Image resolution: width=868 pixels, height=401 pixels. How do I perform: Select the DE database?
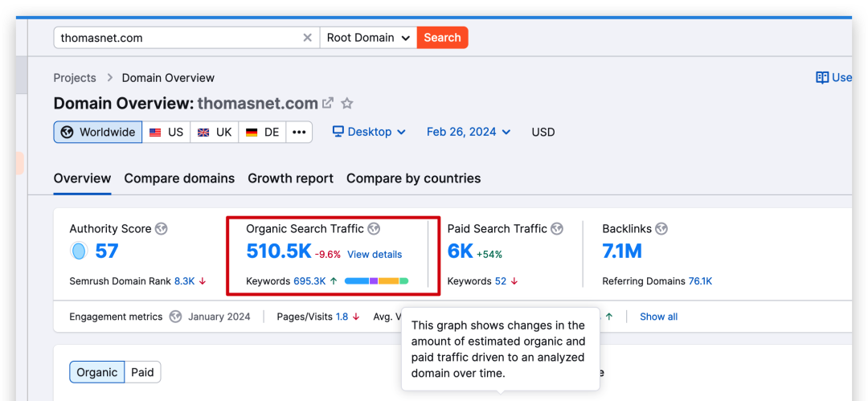(x=262, y=133)
